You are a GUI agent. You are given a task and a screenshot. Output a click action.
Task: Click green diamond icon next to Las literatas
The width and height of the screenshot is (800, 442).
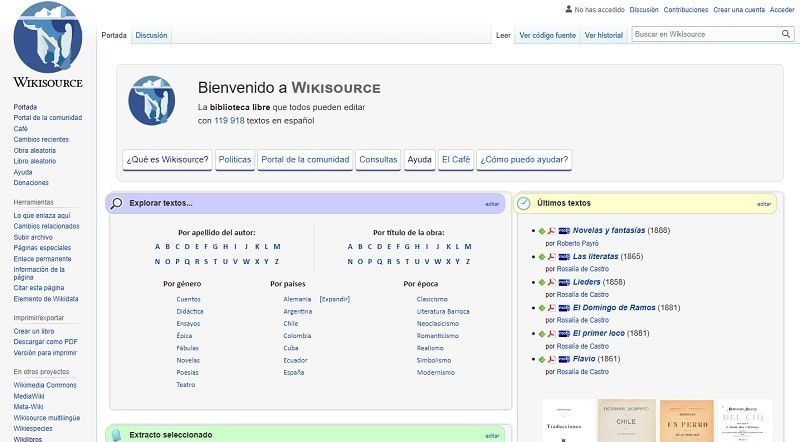point(542,257)
